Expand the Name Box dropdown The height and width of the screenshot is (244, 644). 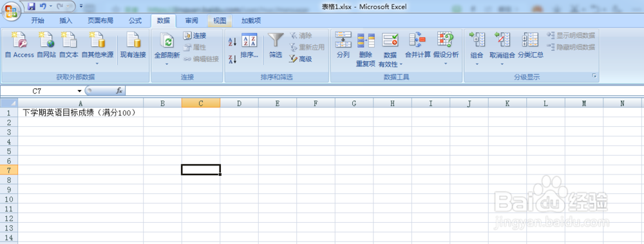pyautogui.click(x=79, y=91)
